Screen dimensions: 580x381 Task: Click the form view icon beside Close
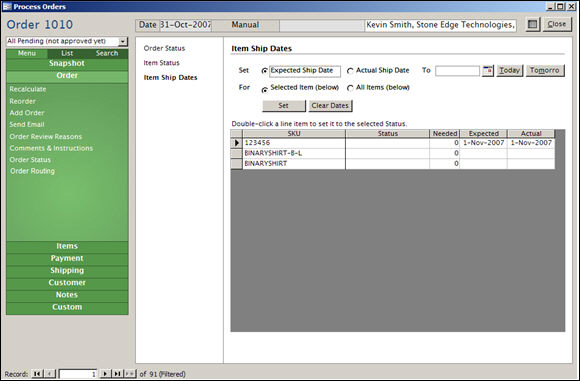coord(532,24)
